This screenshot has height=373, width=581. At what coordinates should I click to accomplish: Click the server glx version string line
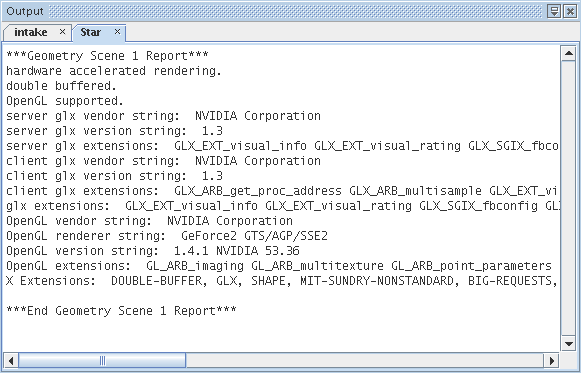tap(114, 131)
